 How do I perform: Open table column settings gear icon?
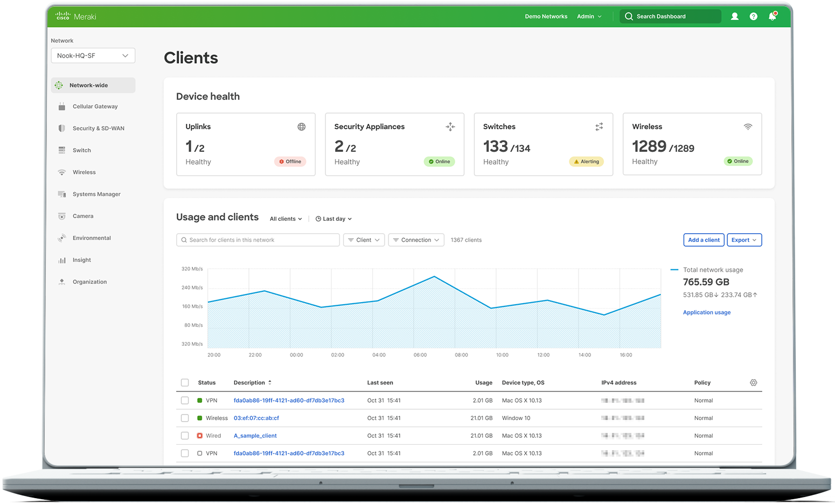(753, 383)
